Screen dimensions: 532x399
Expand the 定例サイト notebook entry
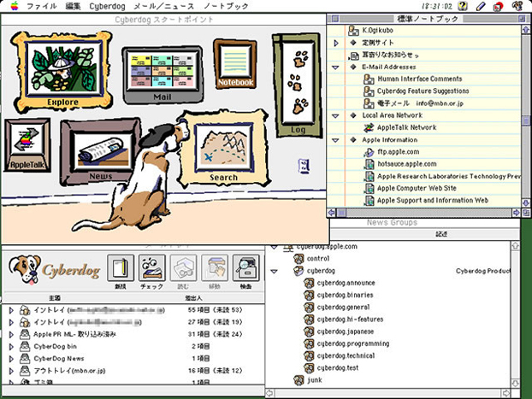coord(335,42)
